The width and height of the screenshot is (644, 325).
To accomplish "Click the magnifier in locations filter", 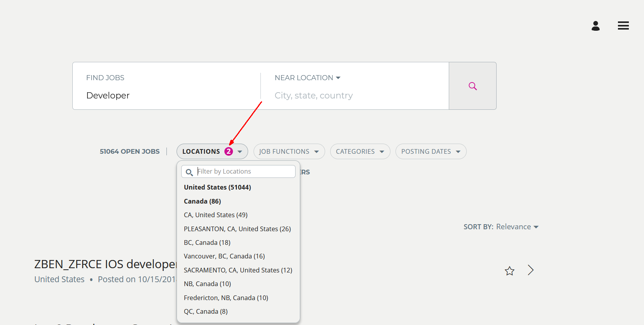I will tap(189, 172).
